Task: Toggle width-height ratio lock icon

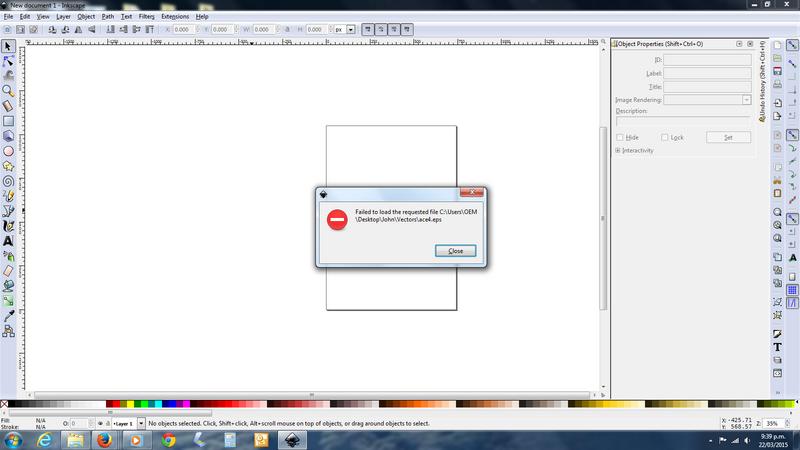Action: pos(287,30)
